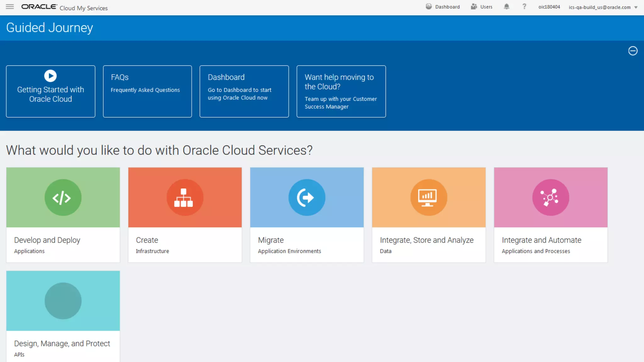Click the oic180404 identity domain label

pos(549,7)
